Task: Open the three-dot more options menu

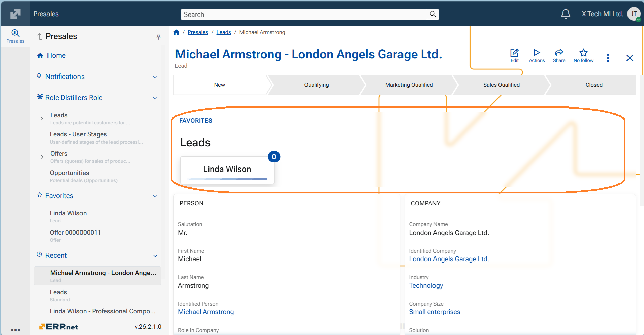Action: pyautogui.click(x=608, y=58)
